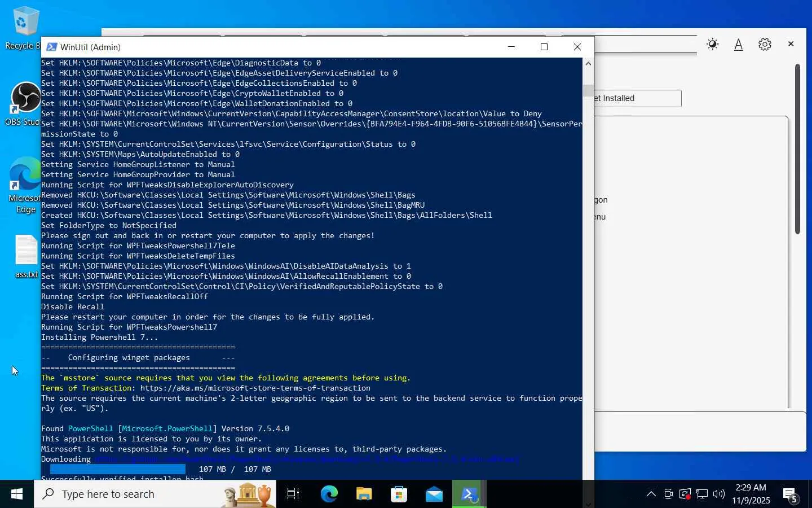Click the search highlights illustration in the taskbar search box
This screenshot has height=508, width=812.
[x=248, y=494]
